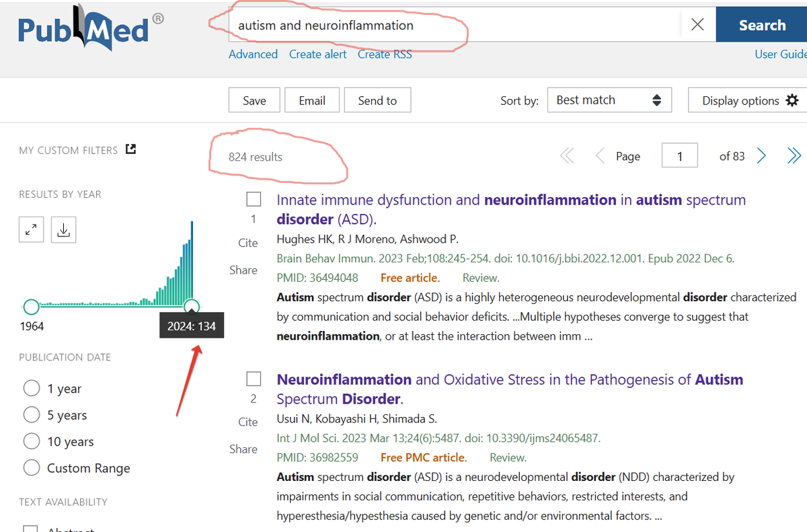Screen dimensions: 807x532
Task: Select the Custom Range date filter
Action: (x=32, y=468)
